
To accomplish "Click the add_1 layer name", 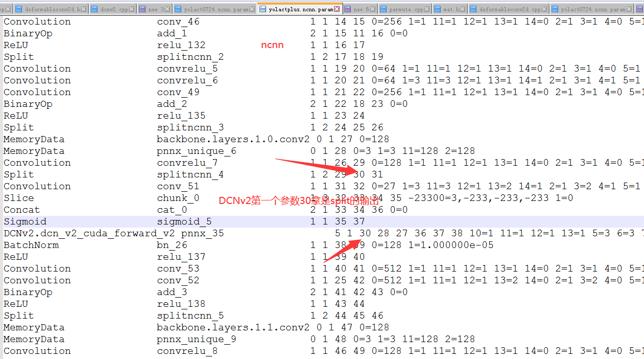I will pyautogui.click(x=172, y=33).
